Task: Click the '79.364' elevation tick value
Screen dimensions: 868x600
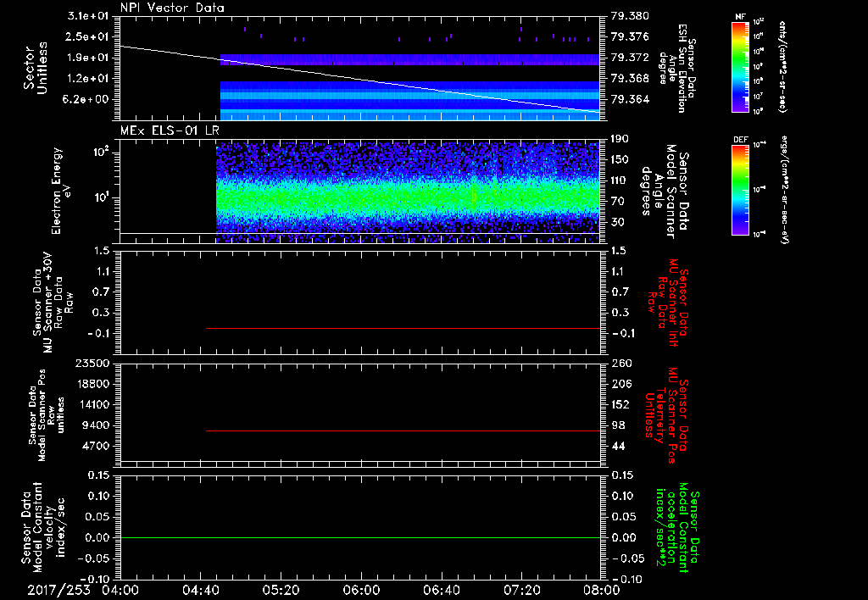Action: (x=630, y=100)
